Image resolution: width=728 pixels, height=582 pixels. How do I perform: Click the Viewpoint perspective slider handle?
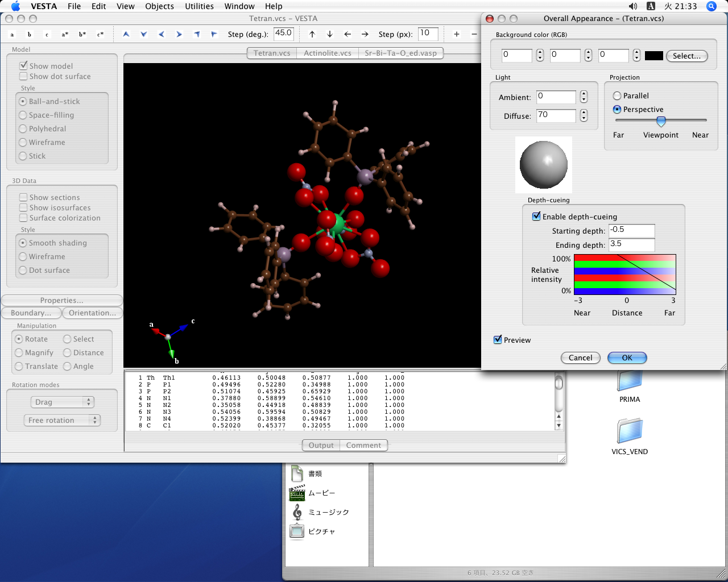(661, 121)
